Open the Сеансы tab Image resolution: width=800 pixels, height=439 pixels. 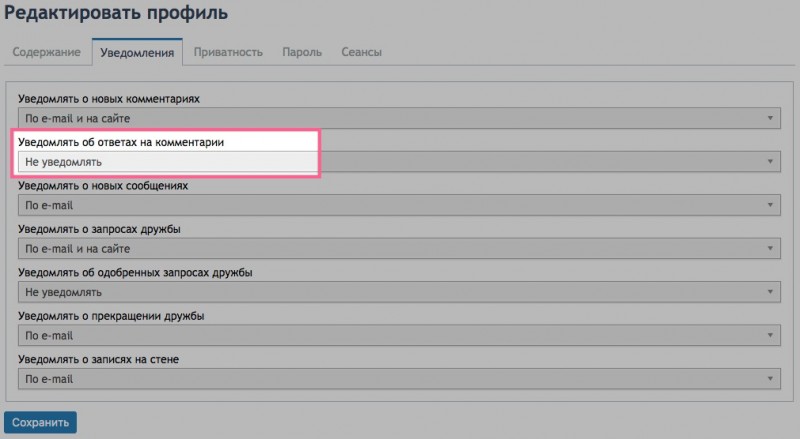(361, 52)
